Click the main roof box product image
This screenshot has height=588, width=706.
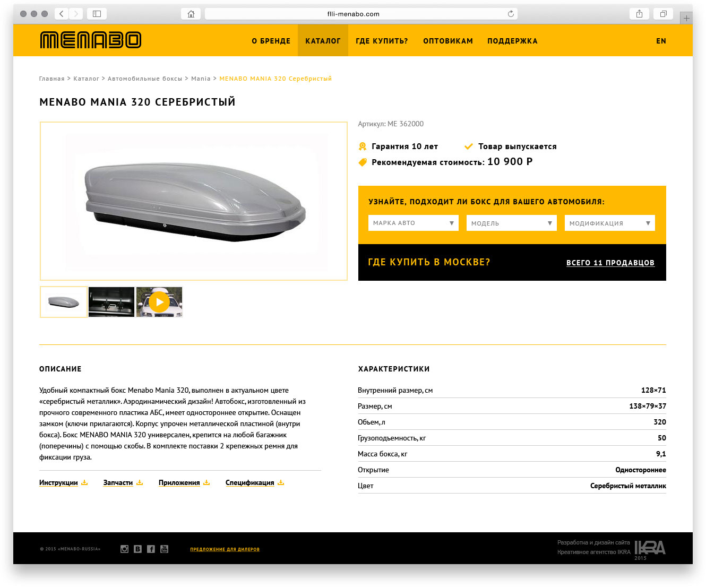coord(194,201)
